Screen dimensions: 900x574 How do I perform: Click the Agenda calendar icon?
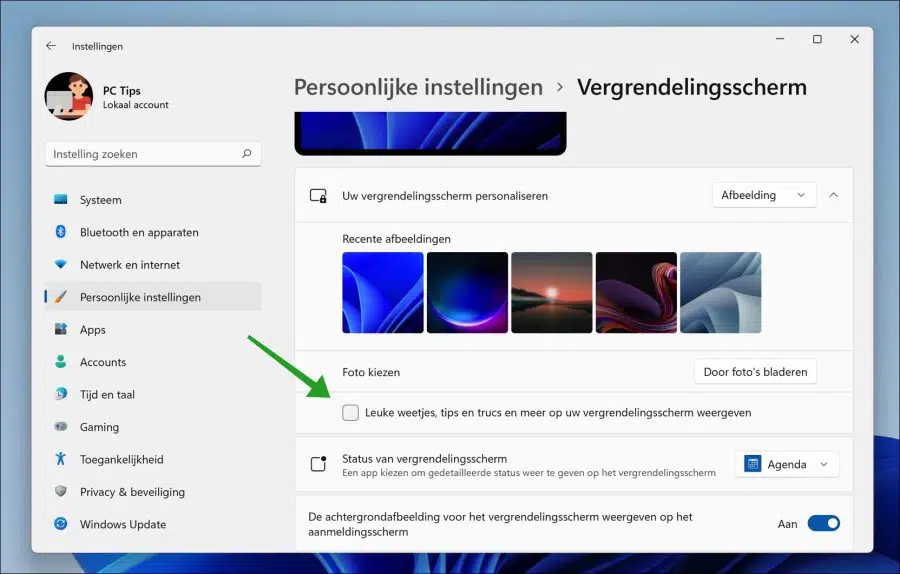tap(752, 464)
